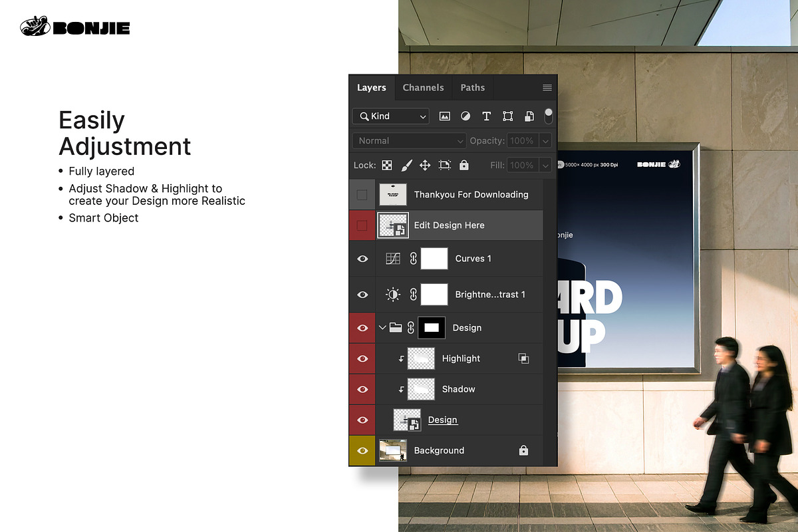Click the Highlight layer name
This screenshot has height=532, width=798.
(461, 358)
